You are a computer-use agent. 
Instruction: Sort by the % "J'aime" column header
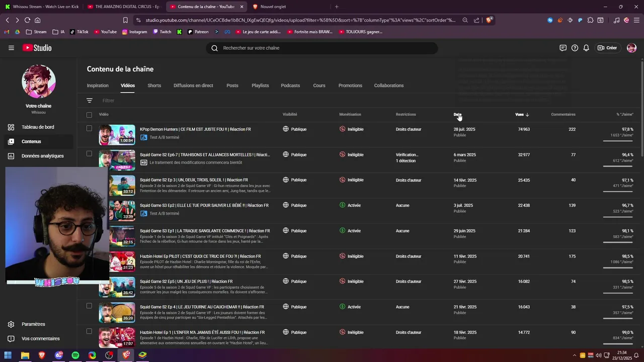click(x=625, y=115)
